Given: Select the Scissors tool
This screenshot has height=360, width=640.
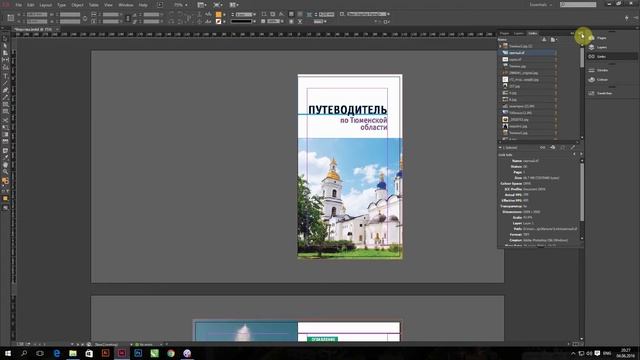Looking at the screenshot, I should pos(5,120).
